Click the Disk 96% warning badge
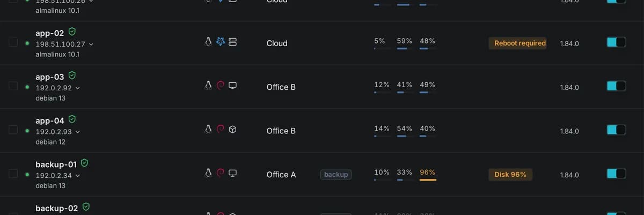This screenshot has height=215, width=644. pyautogui.click(x=510, y=174)
